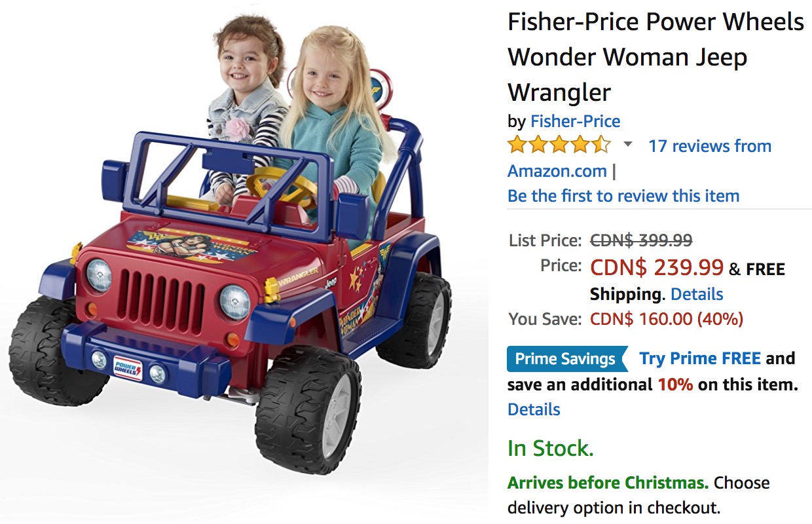Open the Fisher-Price brand link
The height and width of the screenshot is (524, 812).
(575, 121)
